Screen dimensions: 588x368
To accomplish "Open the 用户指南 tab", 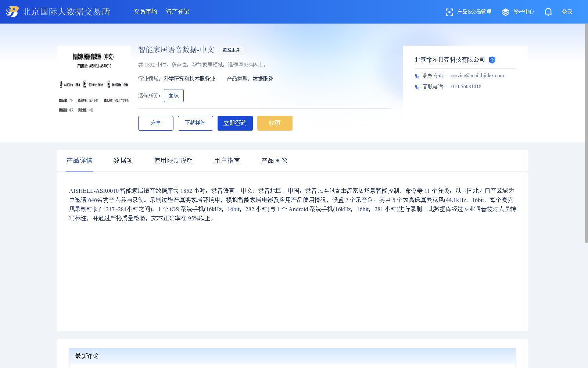I will (227, 160).
